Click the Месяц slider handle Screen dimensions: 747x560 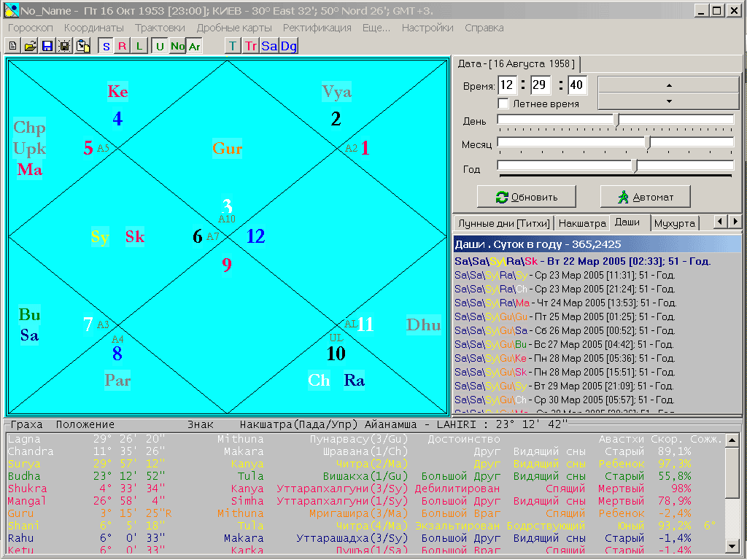coord(647,143)
